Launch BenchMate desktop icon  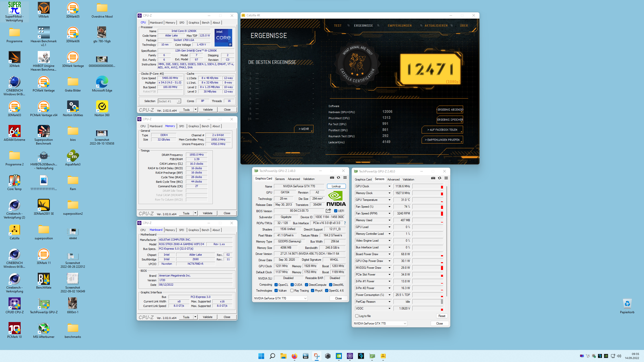coord(44,281)
